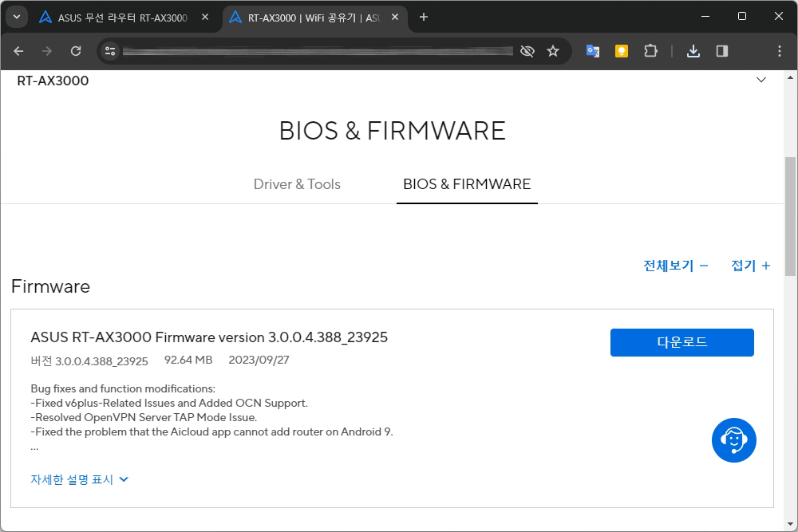Open the tab search dropdown
798x532 pixels.
coord(17,17)
